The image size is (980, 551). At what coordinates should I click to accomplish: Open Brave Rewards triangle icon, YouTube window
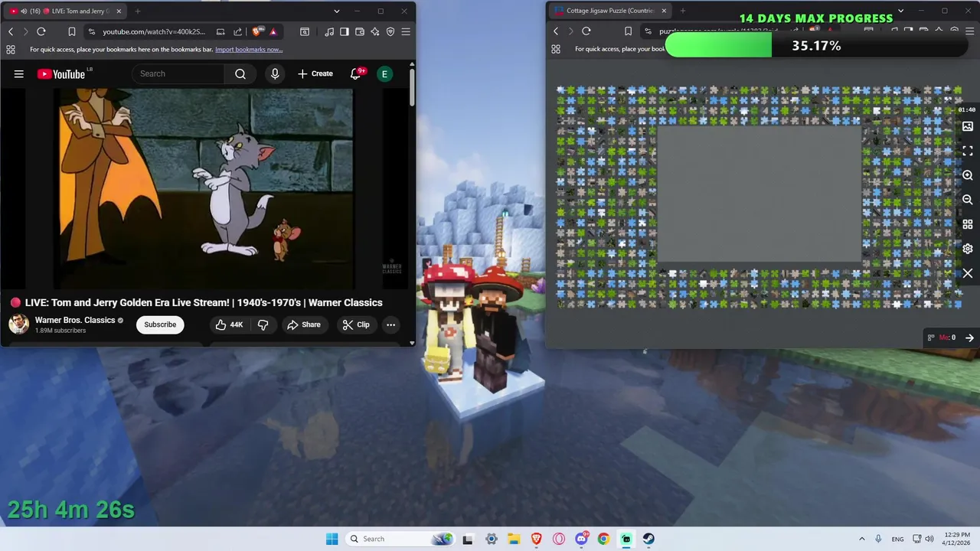click(x=273, y=31)
